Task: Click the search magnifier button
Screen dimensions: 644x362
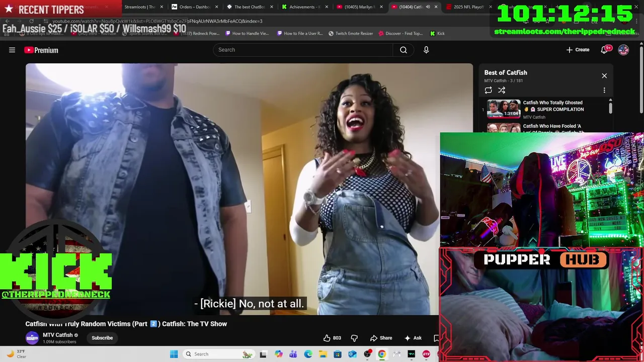Action: (404, 50)
